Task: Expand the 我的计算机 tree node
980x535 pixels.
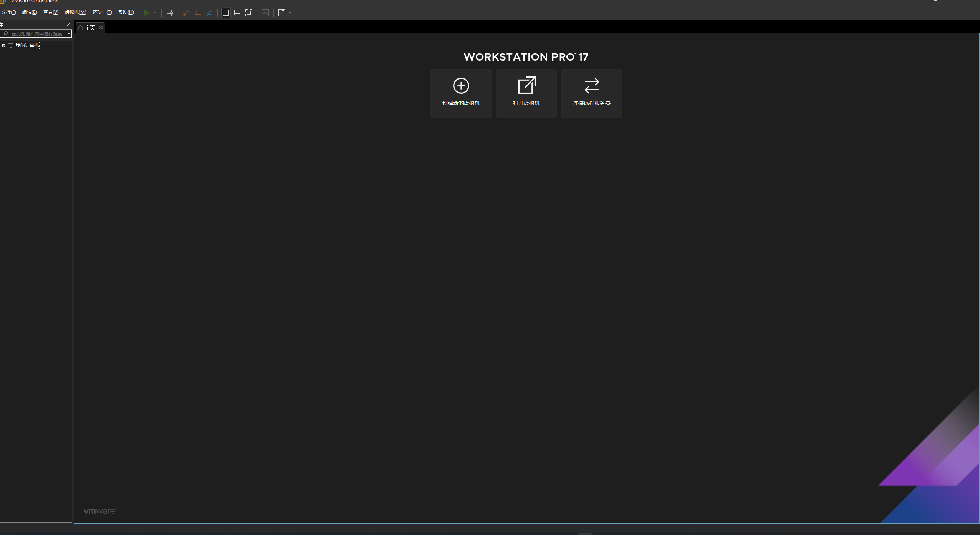Action: coord(3,45)
